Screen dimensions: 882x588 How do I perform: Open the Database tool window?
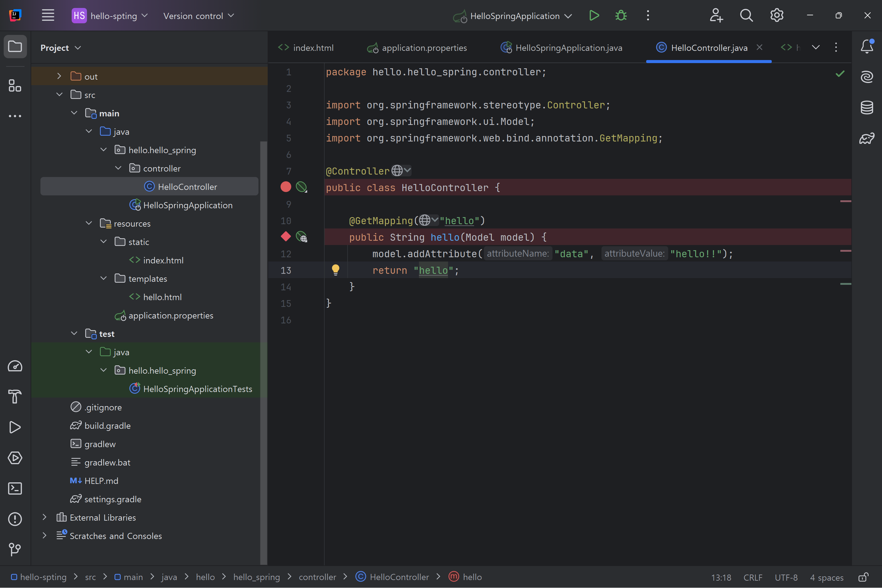click(867, 107)
